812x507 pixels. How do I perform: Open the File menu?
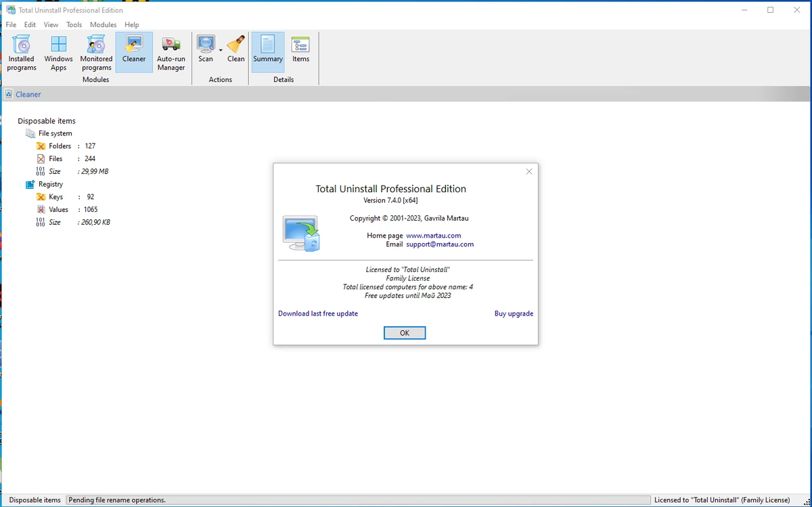pyautogui.click(x=11, y=24)
